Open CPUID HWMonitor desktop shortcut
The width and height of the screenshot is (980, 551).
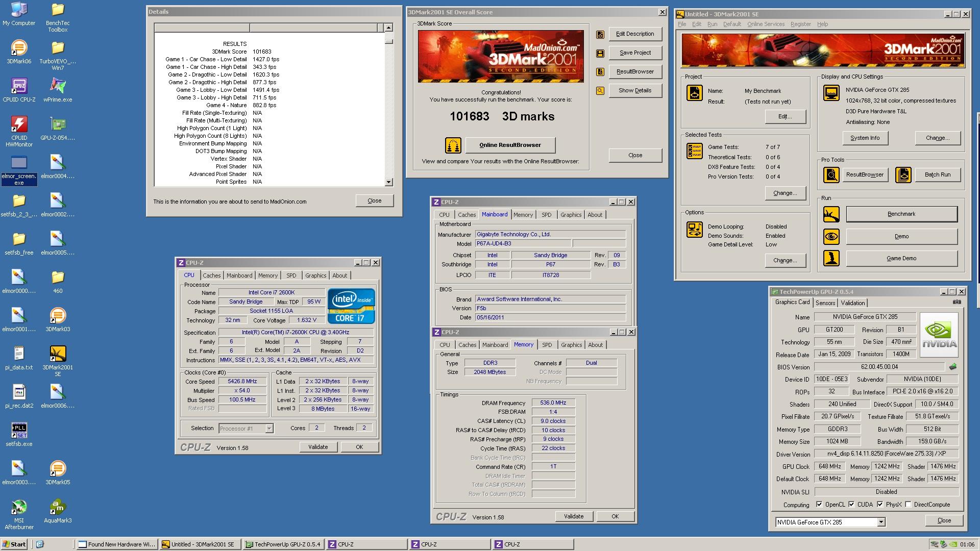tap(19, 132)
